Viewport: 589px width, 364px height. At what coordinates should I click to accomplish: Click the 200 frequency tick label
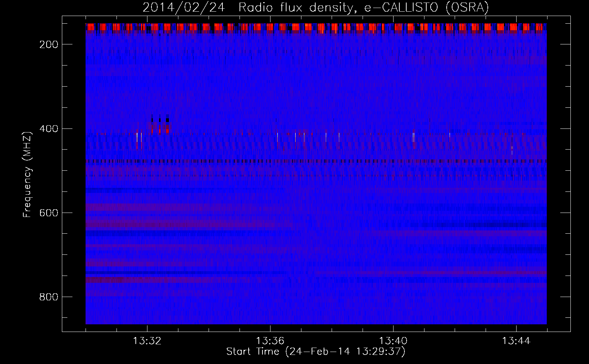coord(48,44)
